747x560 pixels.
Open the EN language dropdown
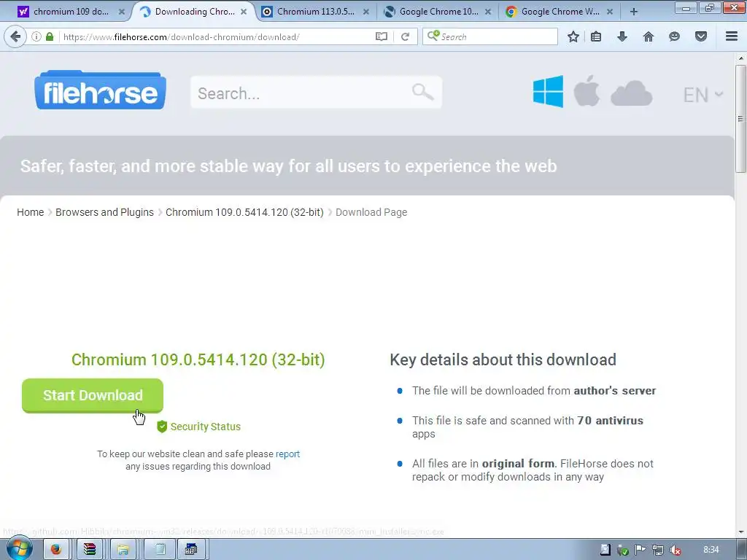click(x=703, y=95)
